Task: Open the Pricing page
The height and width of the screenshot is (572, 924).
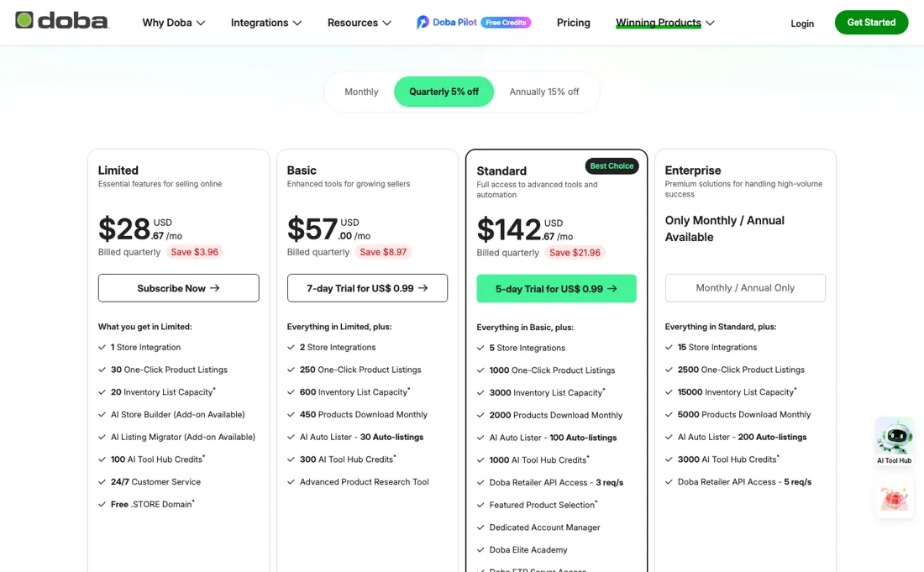Action: [574, 23]
